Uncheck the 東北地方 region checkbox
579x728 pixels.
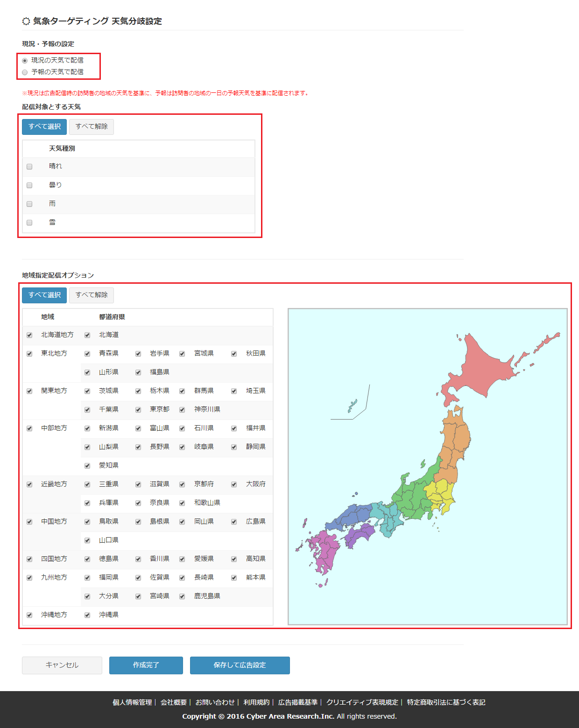[x=29, y=354]
